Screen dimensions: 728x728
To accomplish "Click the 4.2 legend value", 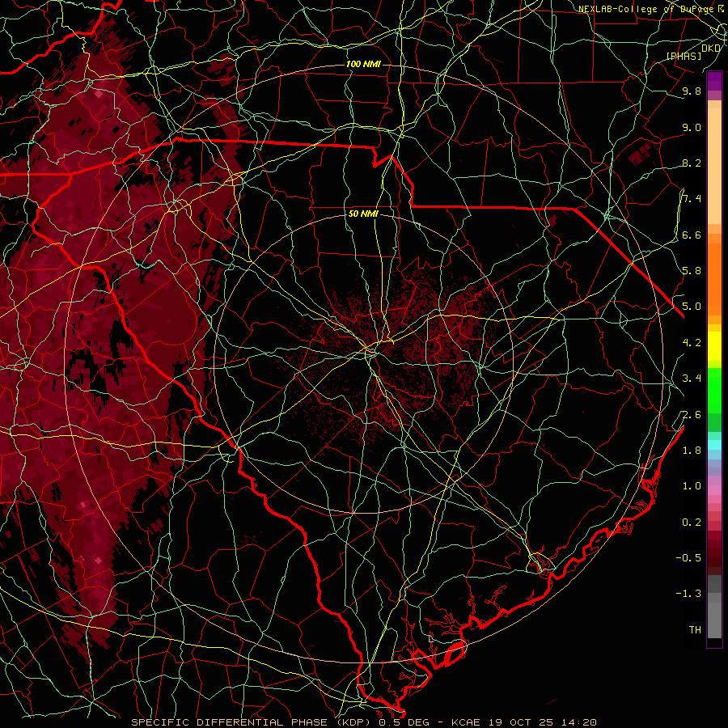I will click(692, 342).
